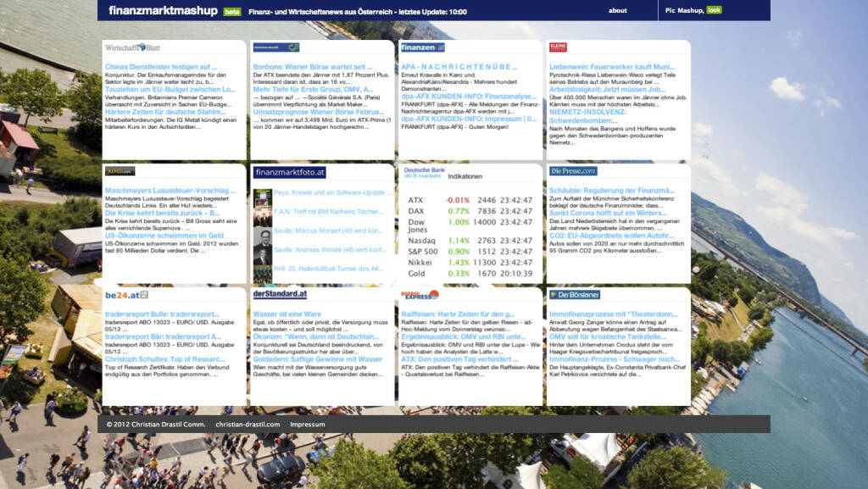Open the 'Chinas Dienstleister festigen auf' headline
The height and width of the screenshot is (489, 868).
tap(161, 66)
